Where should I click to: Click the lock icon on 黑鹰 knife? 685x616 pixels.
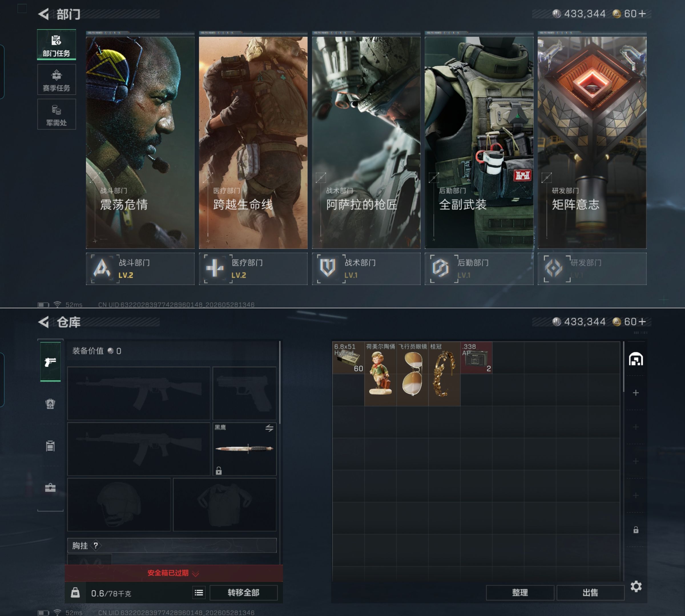pos(219,471)
